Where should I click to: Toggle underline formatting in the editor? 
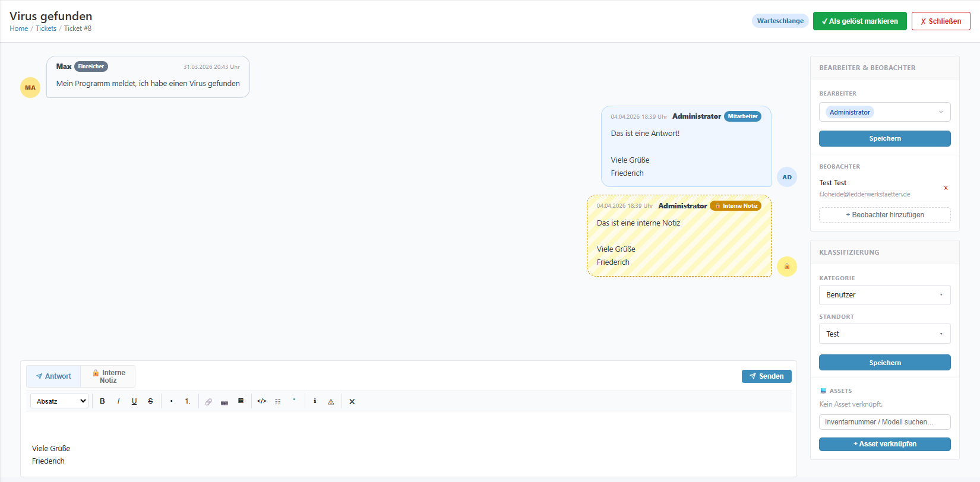click(134, 401)
